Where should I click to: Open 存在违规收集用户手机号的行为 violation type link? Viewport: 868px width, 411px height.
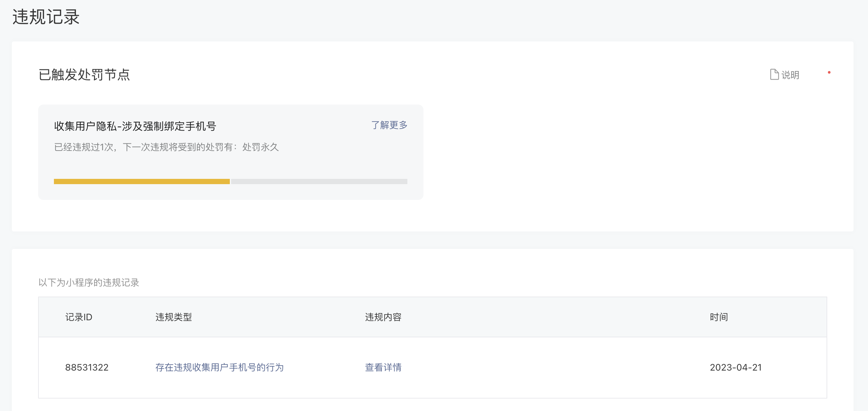[219, 367]
